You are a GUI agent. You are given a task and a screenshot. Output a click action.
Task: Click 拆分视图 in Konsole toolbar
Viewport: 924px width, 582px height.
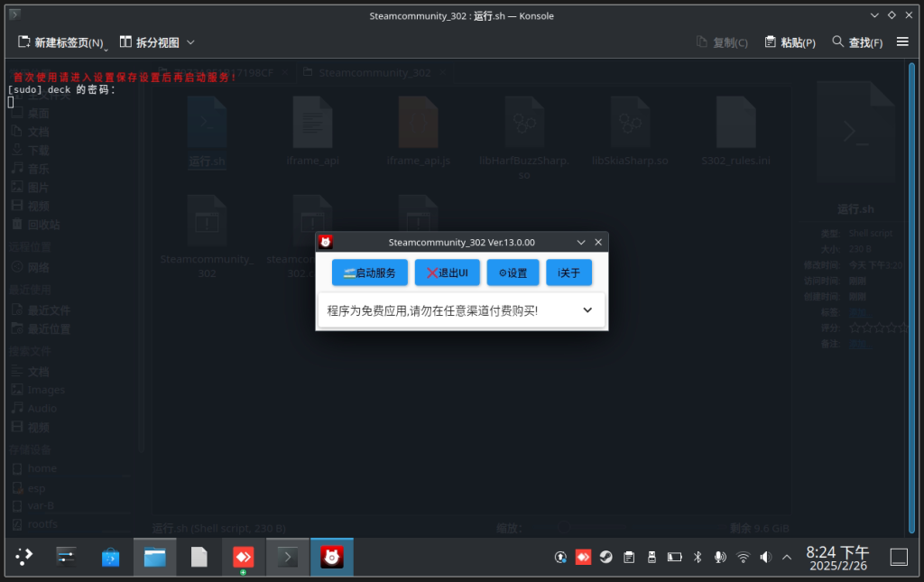pyautogui.click(x=150, y=42)
